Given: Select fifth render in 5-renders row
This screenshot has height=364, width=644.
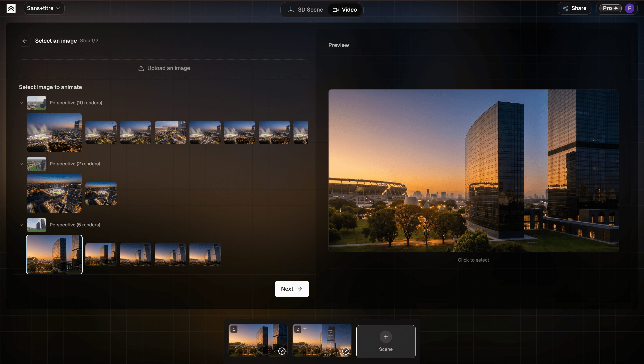Looking at the screenshot, I should tap(205, 254).
